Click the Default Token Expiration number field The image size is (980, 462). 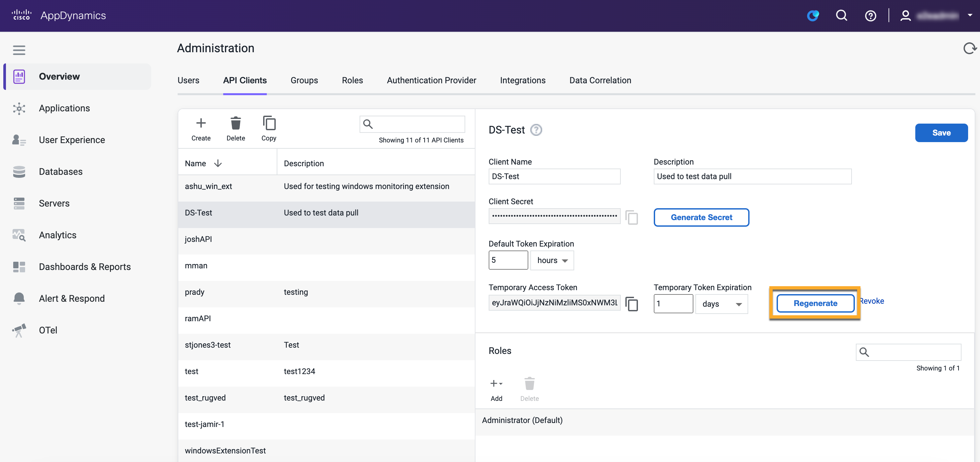tap(508, 260)
